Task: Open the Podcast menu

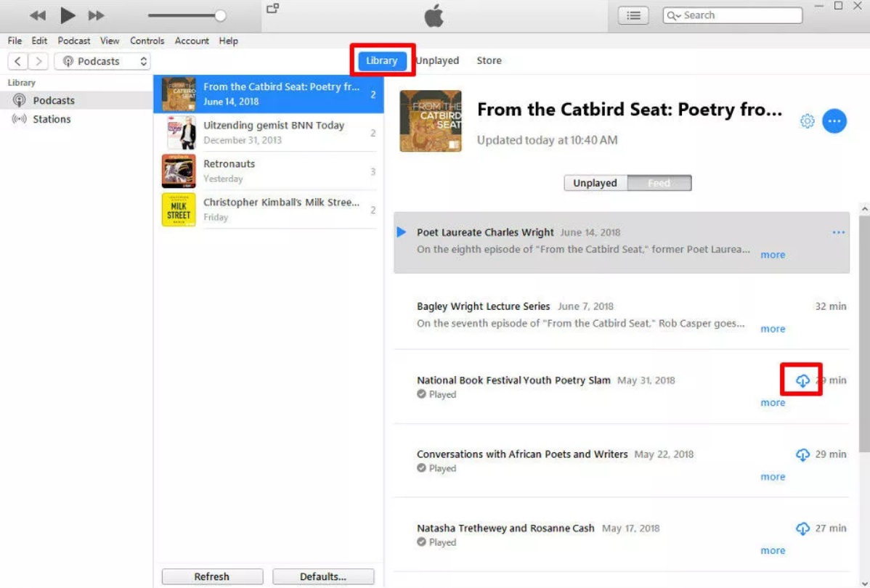Action: tap(74, 41)
